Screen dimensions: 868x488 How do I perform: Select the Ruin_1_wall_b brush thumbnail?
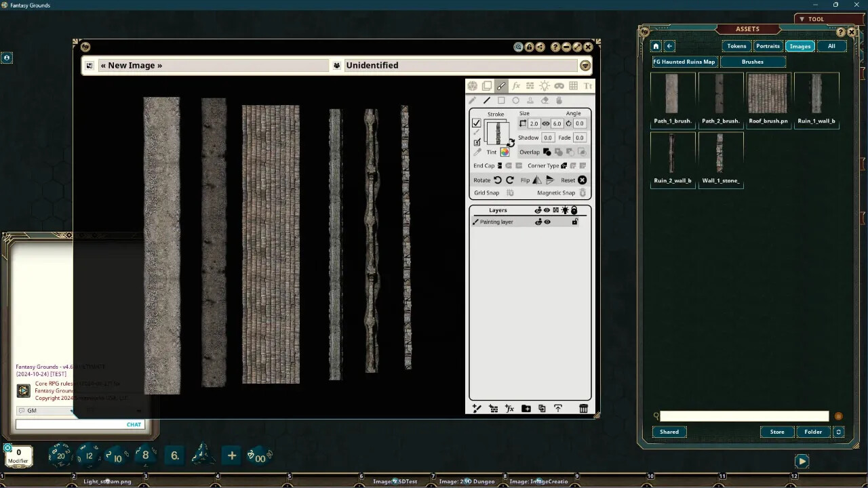[x=816, y=93]
